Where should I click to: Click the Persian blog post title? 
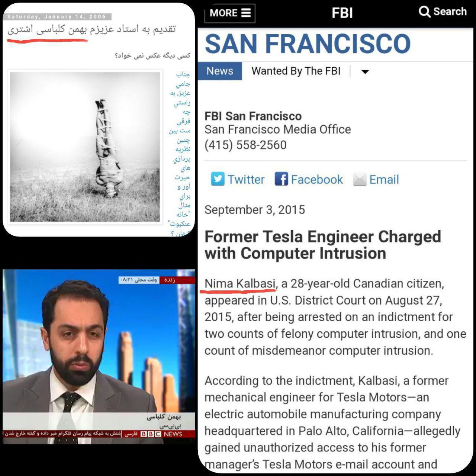91,29
